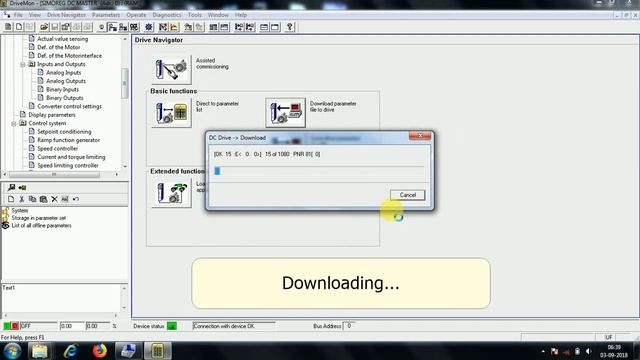The height and width of the screenshot is (360, 640).
Task: Open File Explorer from the taskbar
Action: click(x=40, y=351)
